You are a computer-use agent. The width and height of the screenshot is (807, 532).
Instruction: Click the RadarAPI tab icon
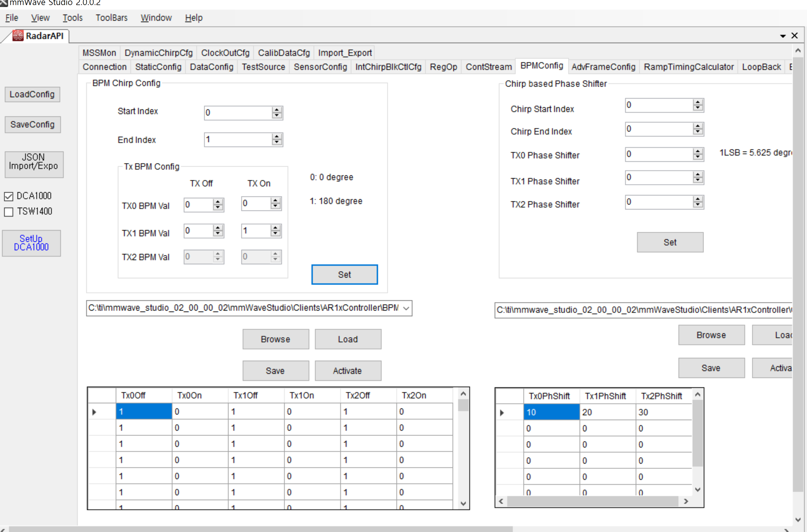18,36
